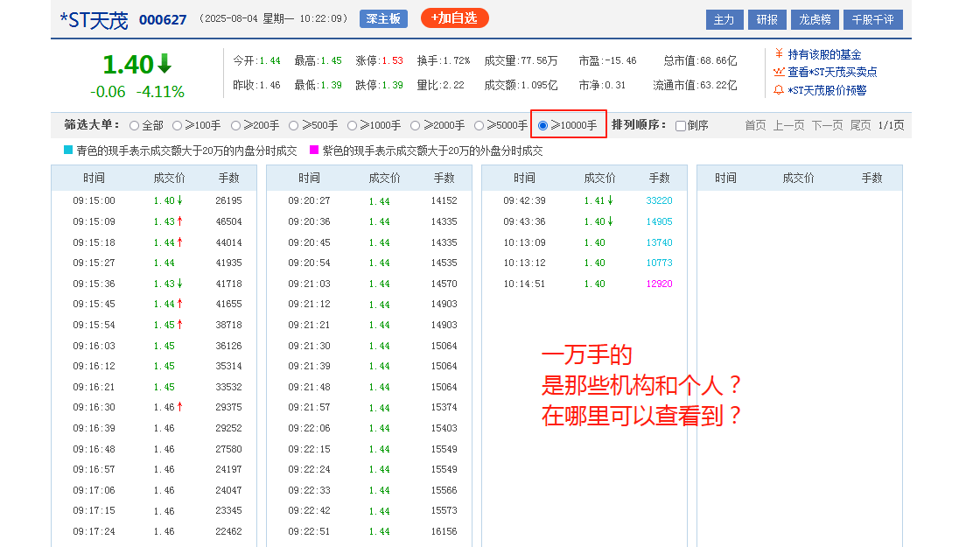Open 查看*ST天茂买卖点 link

click(x=832, y=72)
